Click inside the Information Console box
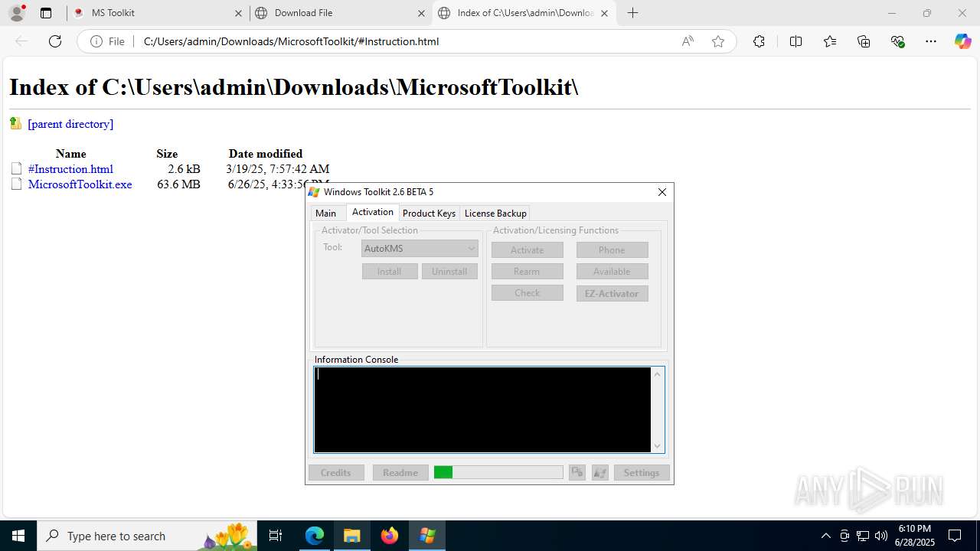 [x=482, y=409]
